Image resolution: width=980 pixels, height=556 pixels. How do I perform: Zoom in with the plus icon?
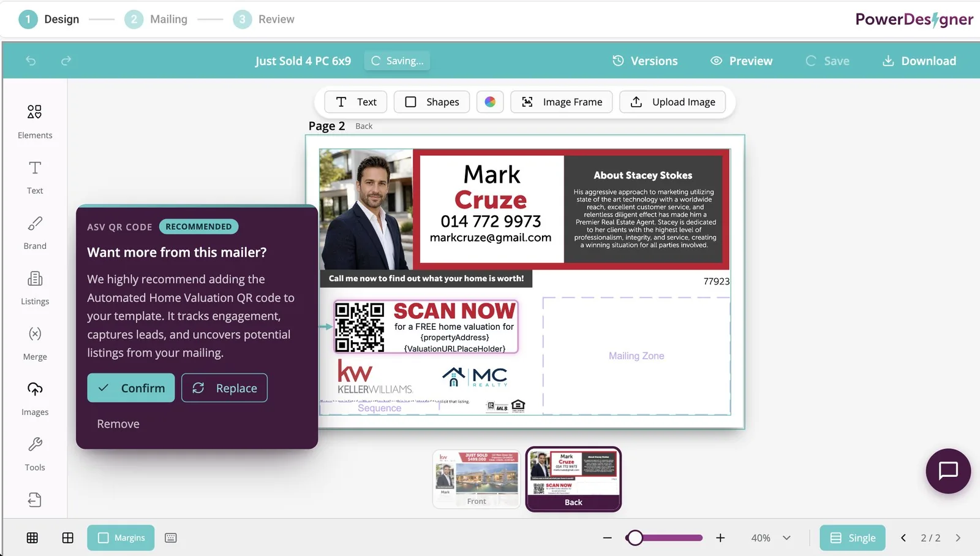click(x=720, y=538)
